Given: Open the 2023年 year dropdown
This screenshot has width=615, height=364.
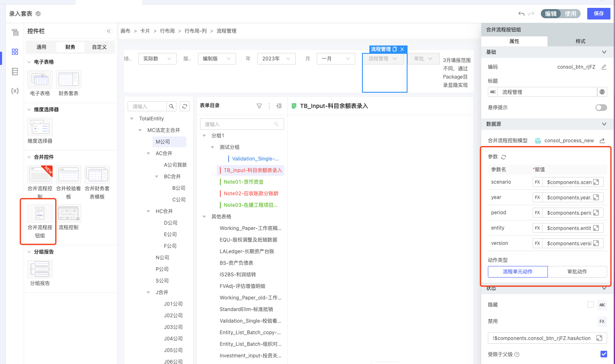Looking at the screenshot, I should 276,59.
